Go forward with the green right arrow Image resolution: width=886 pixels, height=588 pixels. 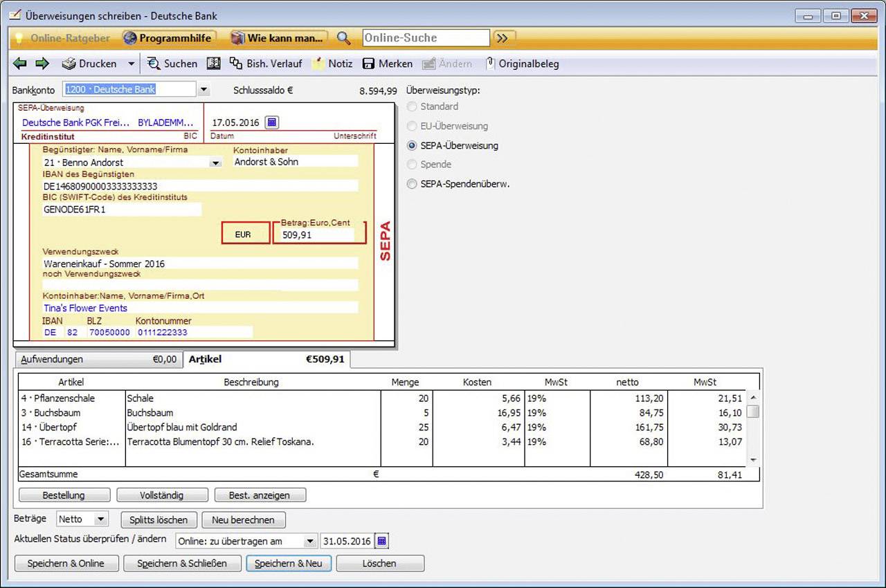pyautogui.click(x=42, y=64)
